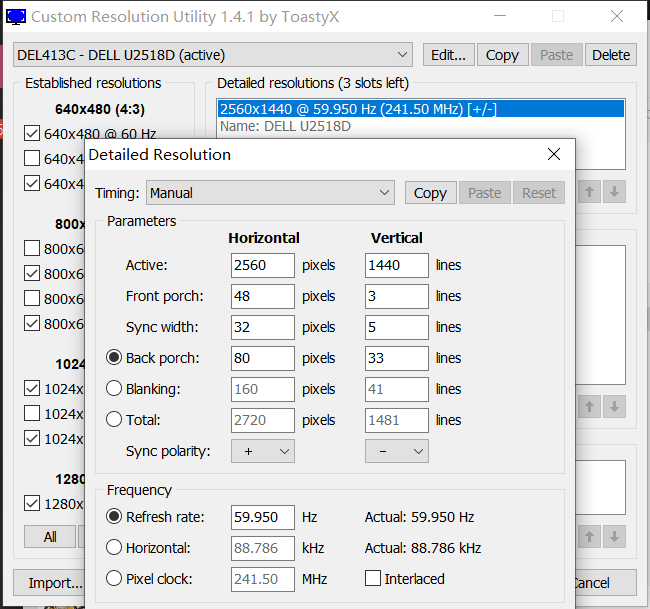Click Copy in the Detailed Resolution dialog
Viewport: 650px width, 609px height.
[431, 193]
